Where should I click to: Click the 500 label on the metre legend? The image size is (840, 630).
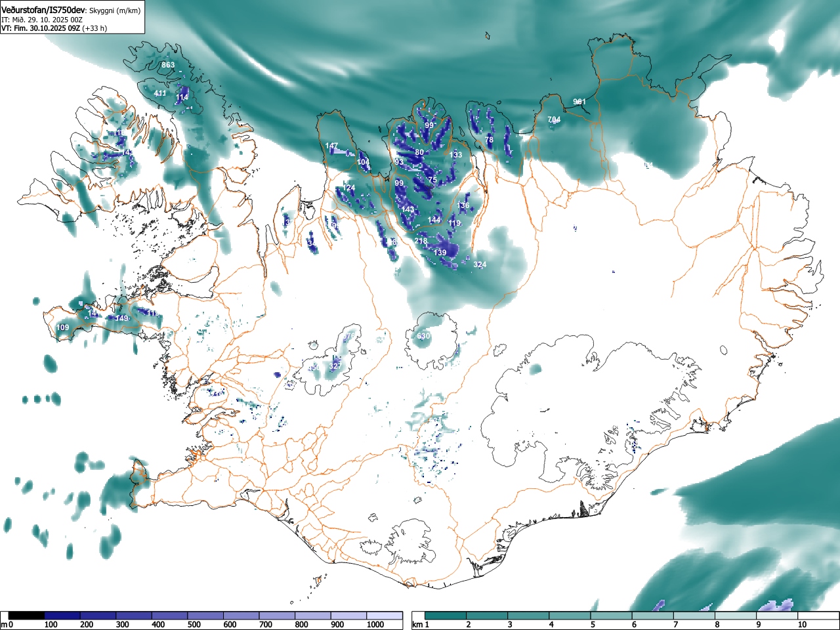[194, 625]
